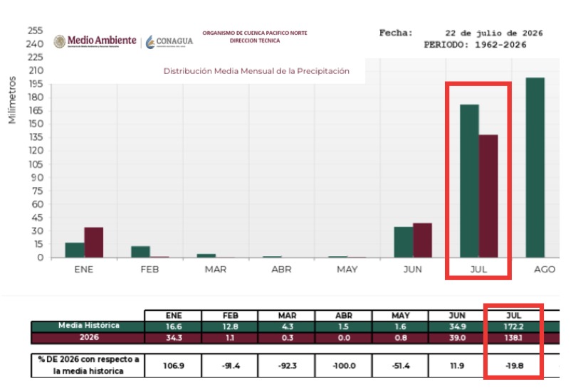Click the 'Media Histórica' row header
588x389 pixels.
[x=89, y=326]
